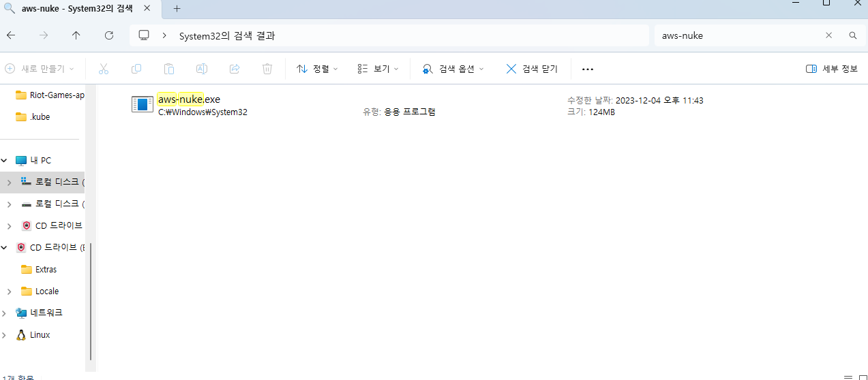Click the address bar chevron

click(x=164, y=35)
